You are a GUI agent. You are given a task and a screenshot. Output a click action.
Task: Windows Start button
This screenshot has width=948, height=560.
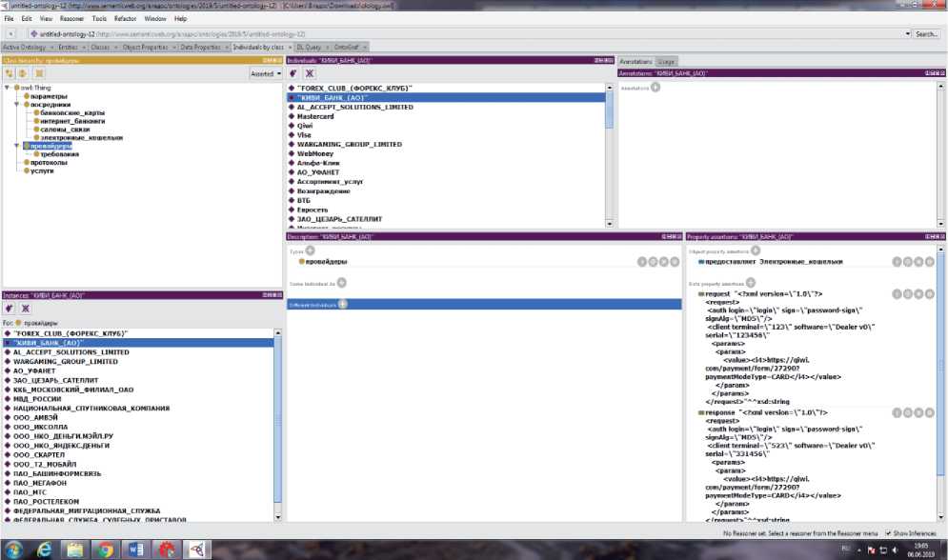pyautogui.click(x=13, y=550)
